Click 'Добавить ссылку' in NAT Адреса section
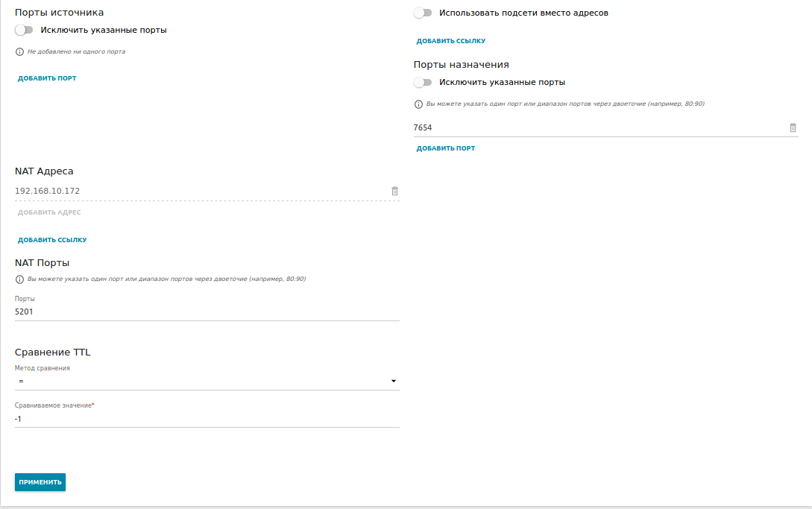The width and height of the screenshot is (812, 509). 52,240
